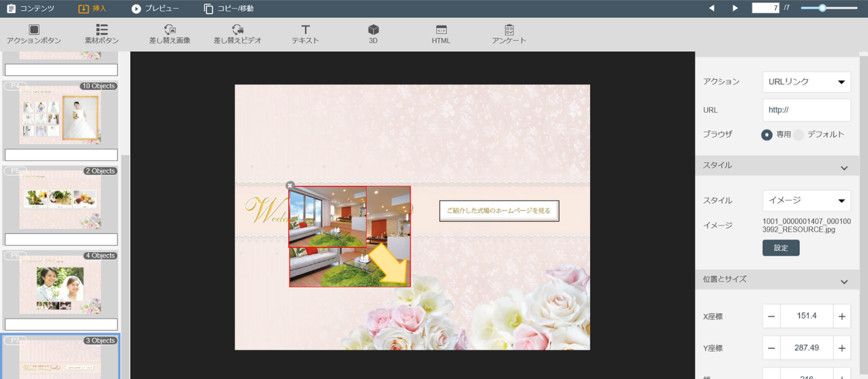The height and width of the screenshot is (379, 868).
Task: Insert a 差し替え画像 replacement image
Action: [169, 30]
